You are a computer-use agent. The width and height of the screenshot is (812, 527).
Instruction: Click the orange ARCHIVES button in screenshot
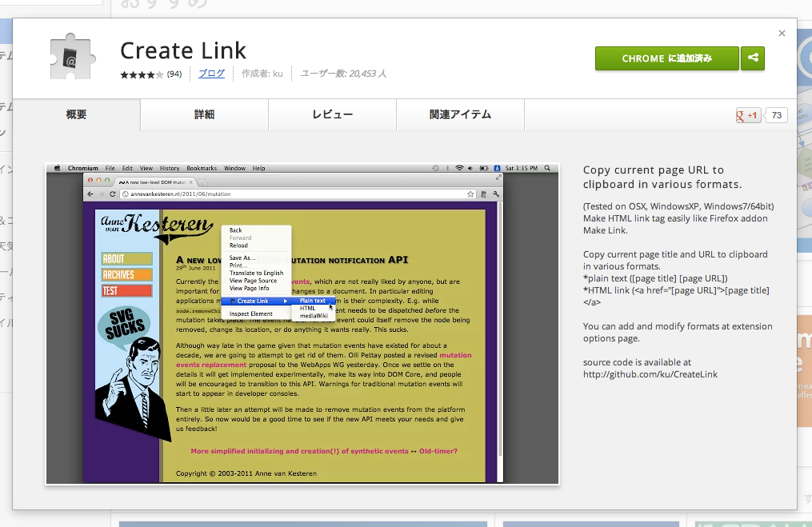tap(126, 274)
